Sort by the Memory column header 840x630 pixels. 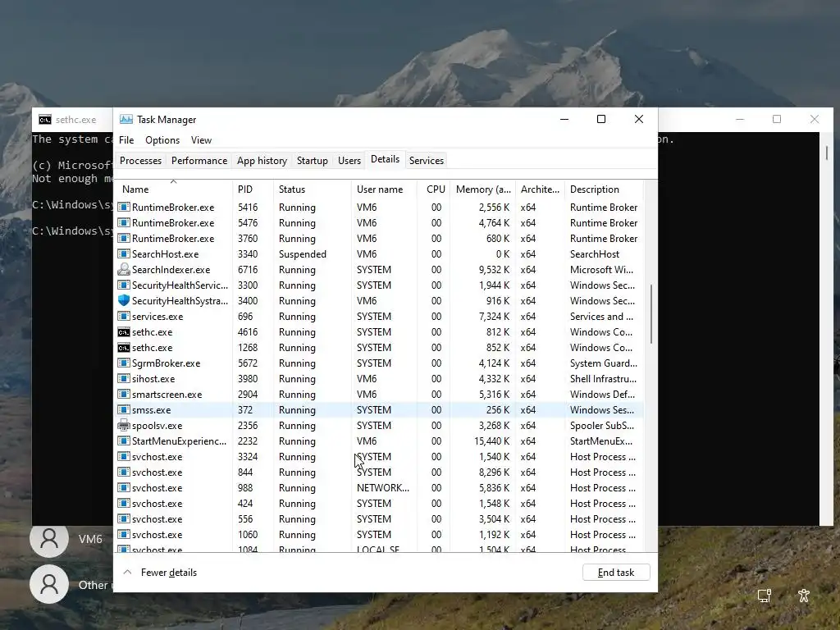pyautogui.click(x=483, y=189)
